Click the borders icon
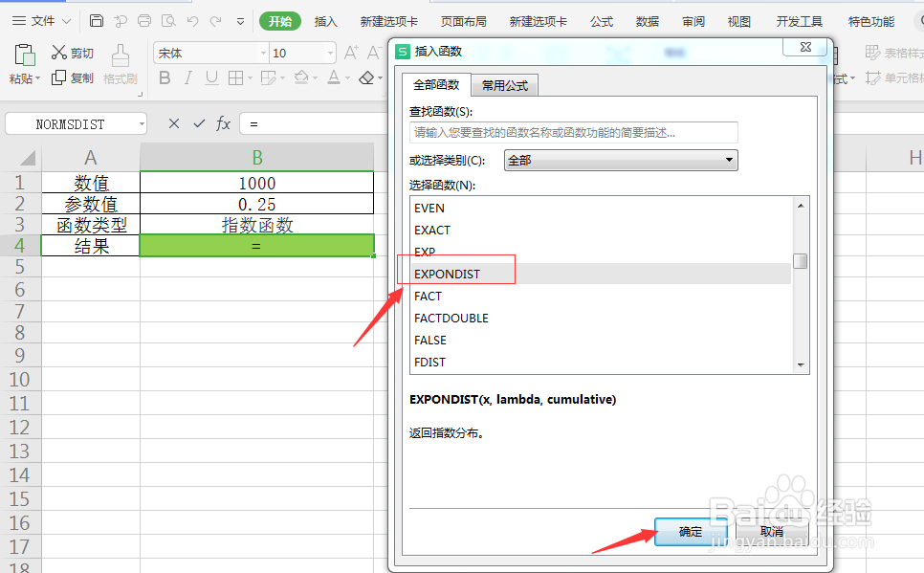 coord(235,77)
